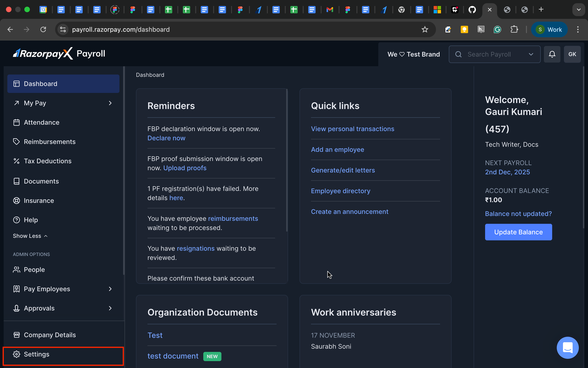Open Settings from the sidebar

click(x=63, y=354)
